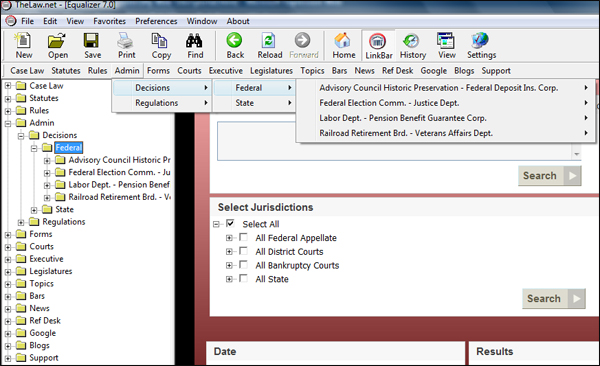Screen dimensions: 600x366
Task: Click the Copy toolbar icon
Action: pos(160,41)
